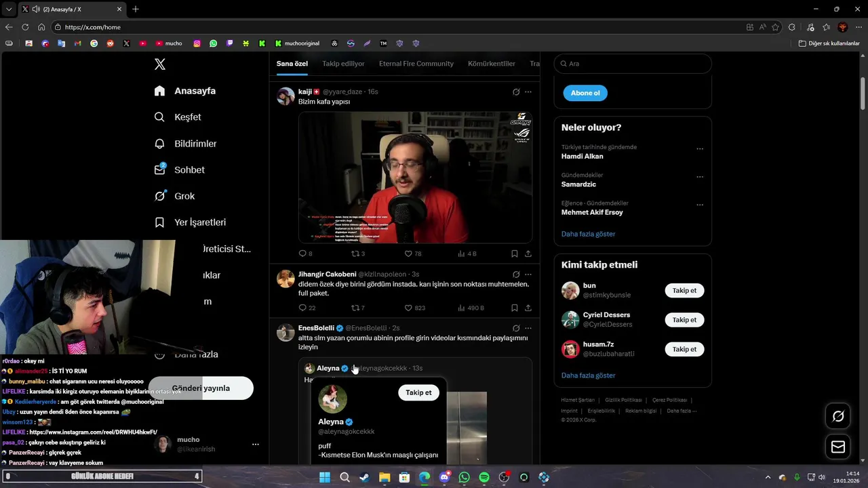This screenshot has width=868, height=488.
Task: View analytics on Jihangir's post 490 B
Action: coord(471,308)
